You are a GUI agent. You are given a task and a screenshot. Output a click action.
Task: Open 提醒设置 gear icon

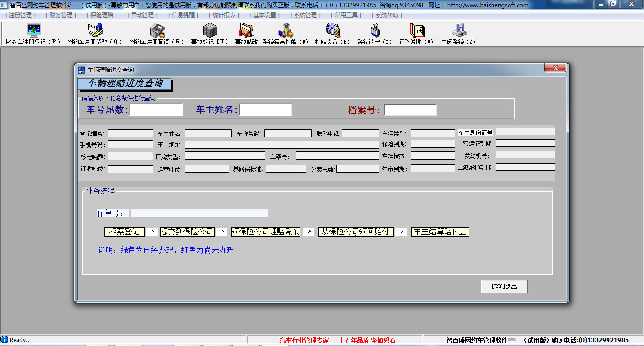tap(333, 31)
